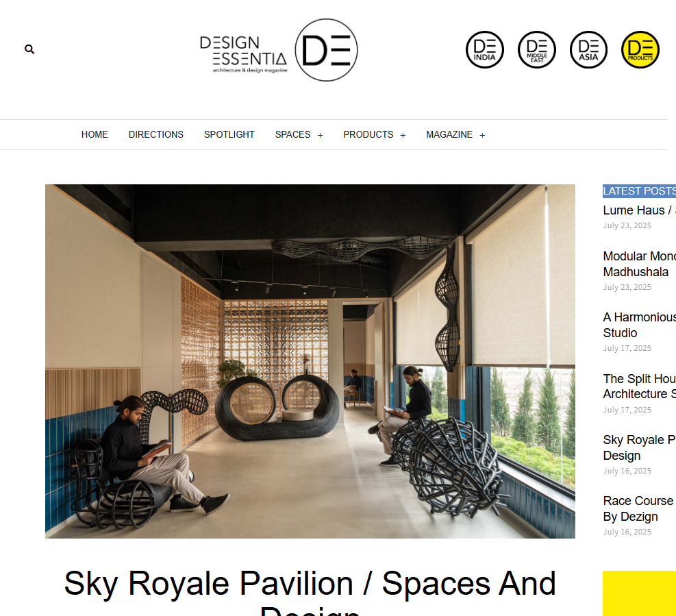Open the DE Middle East edition icon
The image size is (676, 616).
coord(537,49)
